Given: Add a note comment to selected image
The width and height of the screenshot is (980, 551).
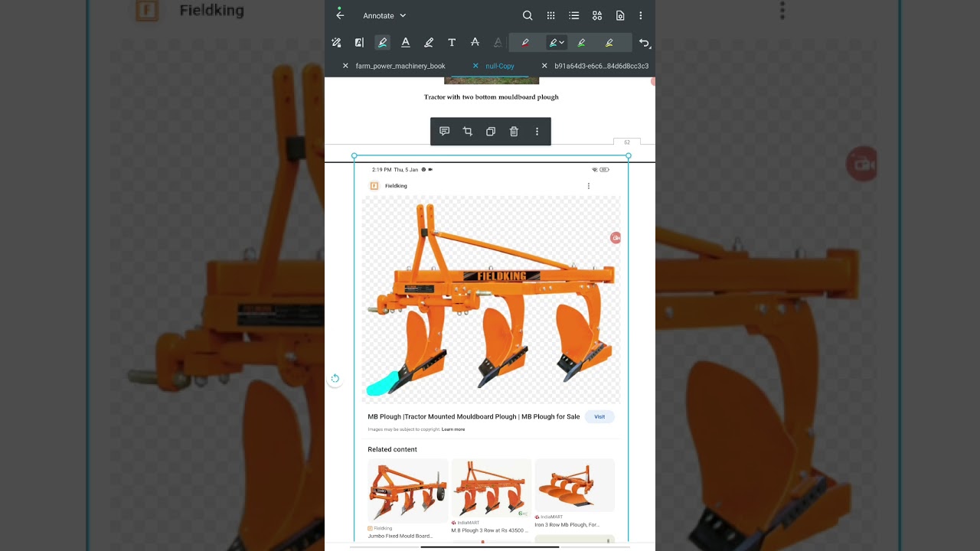Looking at the screenshot, I should (x=444, y=132).
